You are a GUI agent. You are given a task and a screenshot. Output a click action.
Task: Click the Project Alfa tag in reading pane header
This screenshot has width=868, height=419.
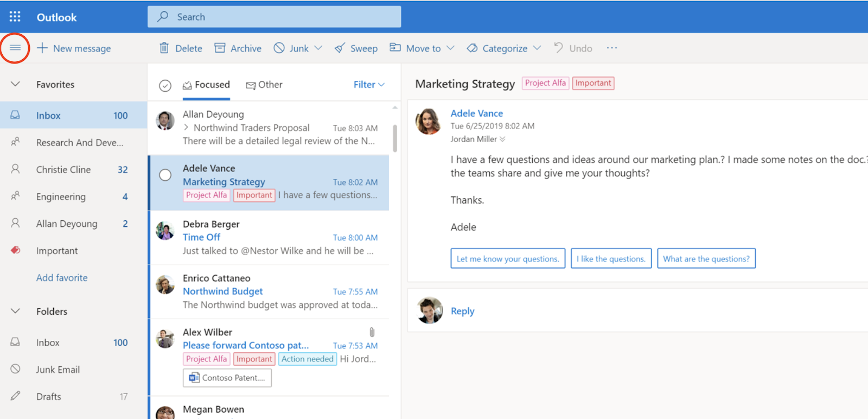(x=545, y=83)
